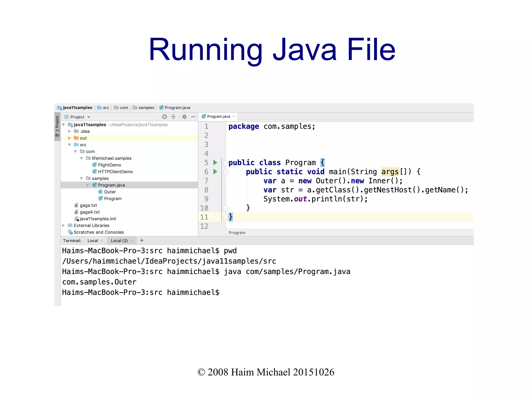Expand the out folder

(69, 138)
